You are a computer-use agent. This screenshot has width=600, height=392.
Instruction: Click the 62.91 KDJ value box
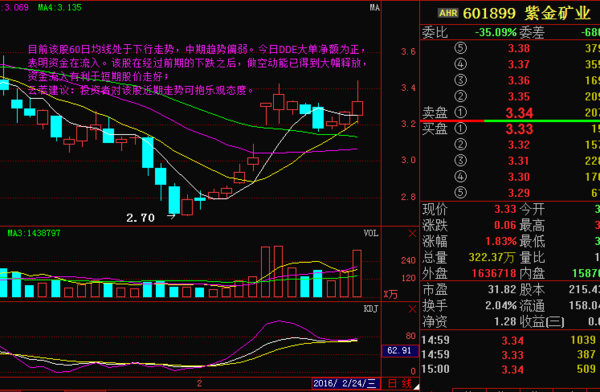pos(400,351)
